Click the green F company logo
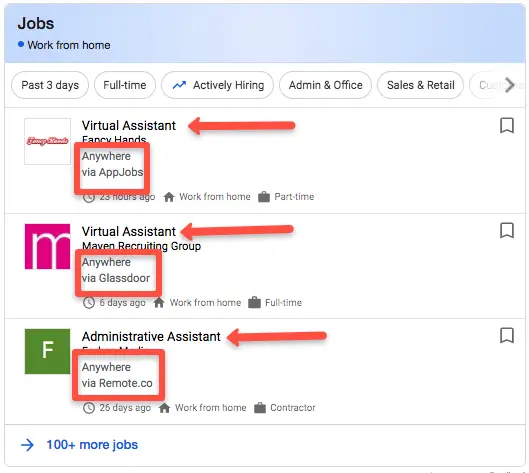The image size is (529, 473). point(48,351)
